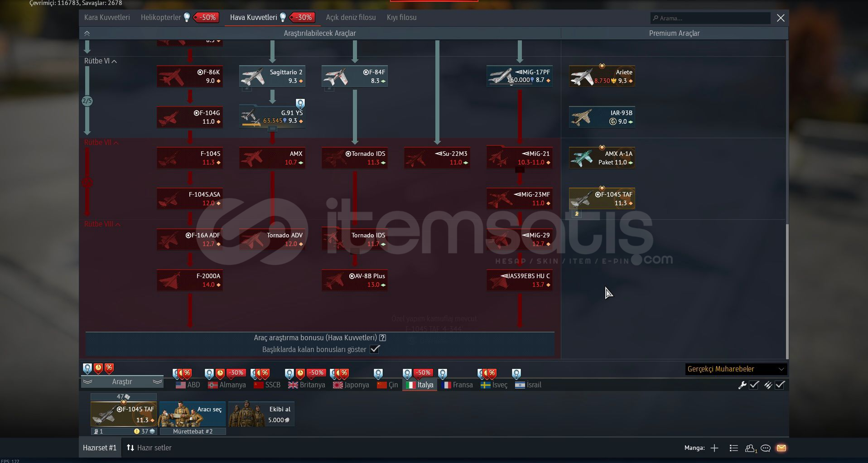Open the Gerçekçi Muharebeler game mode dropdown
The height and width of the screenshot is (463, 868).
736,369
